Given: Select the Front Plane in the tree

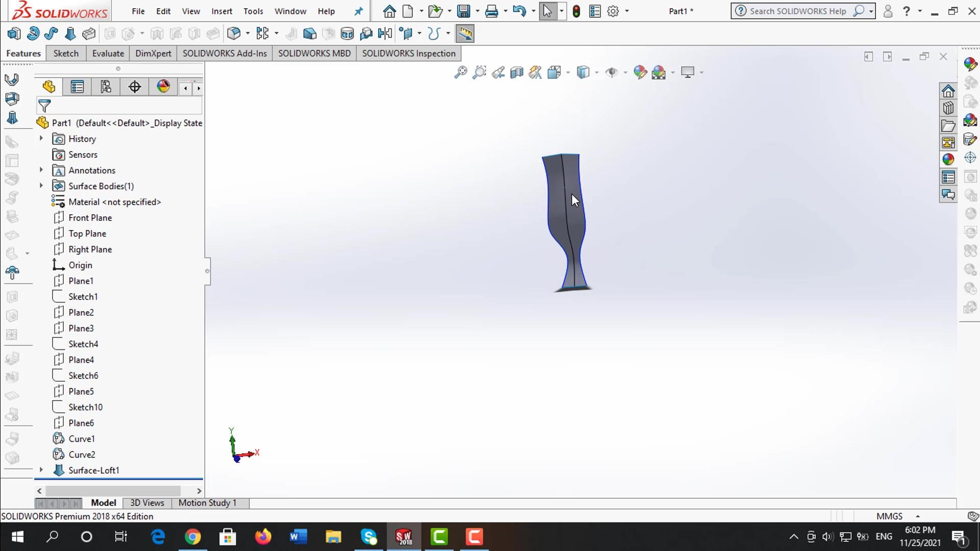Looking at the screenshot, I should 90,218.
